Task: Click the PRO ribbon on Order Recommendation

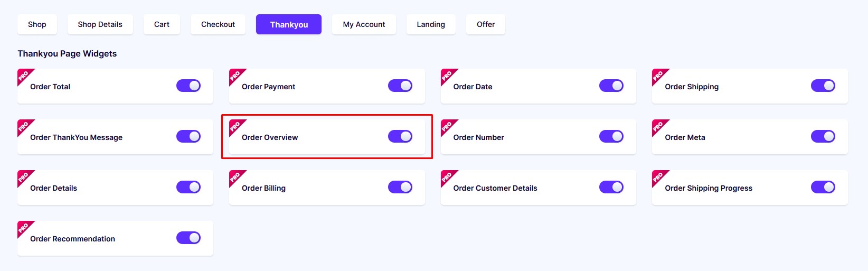Action: pos(24,228)
